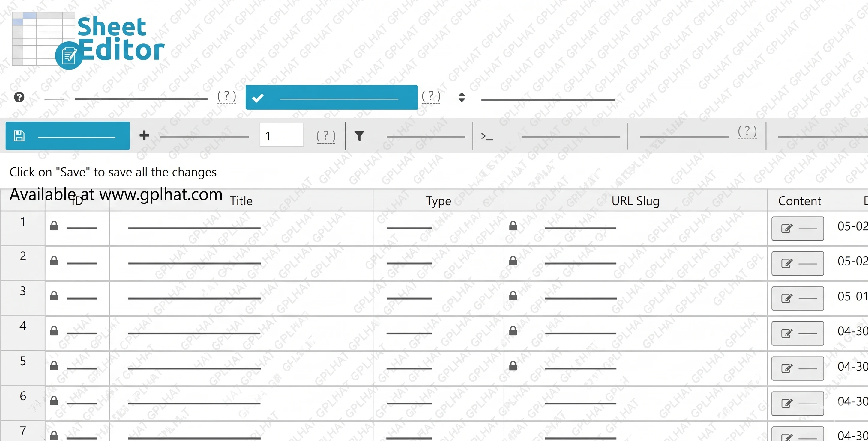Open the terminal prompt icon tool
868x441 pixels.
click(487, 136)
